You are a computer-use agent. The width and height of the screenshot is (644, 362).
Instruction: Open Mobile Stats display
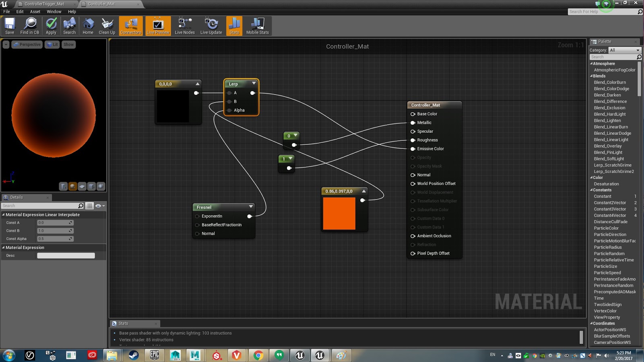click(x=257, y=25)
